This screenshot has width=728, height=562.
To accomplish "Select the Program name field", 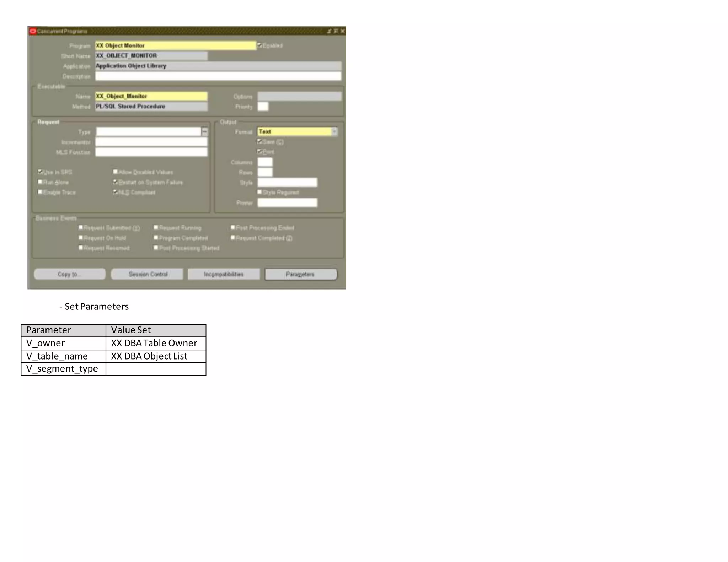I will click(175, 45).
